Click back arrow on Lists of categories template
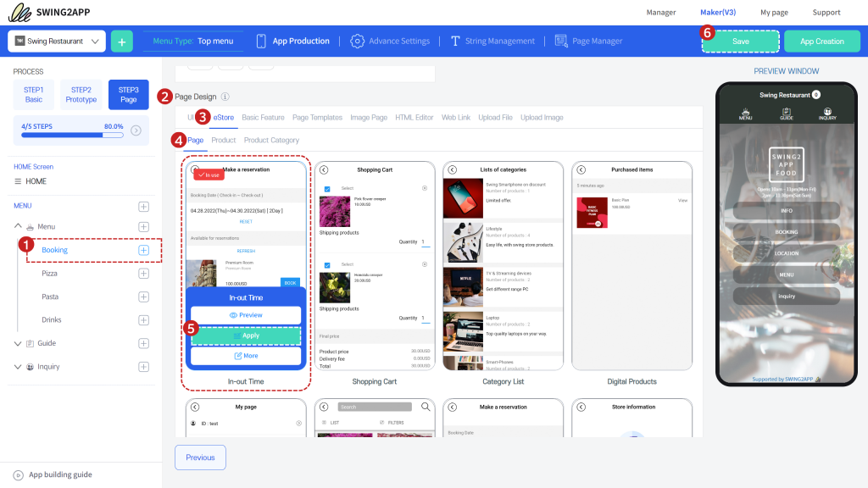Viewport: 868px width, 488px height. click(x=453, y=169)
